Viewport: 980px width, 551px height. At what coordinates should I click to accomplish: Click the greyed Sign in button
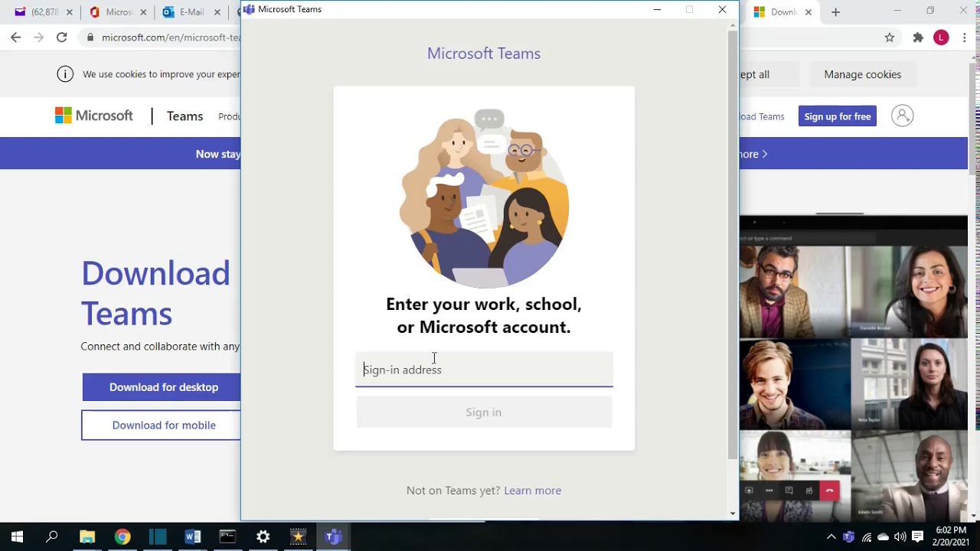(x=484, y=412)
